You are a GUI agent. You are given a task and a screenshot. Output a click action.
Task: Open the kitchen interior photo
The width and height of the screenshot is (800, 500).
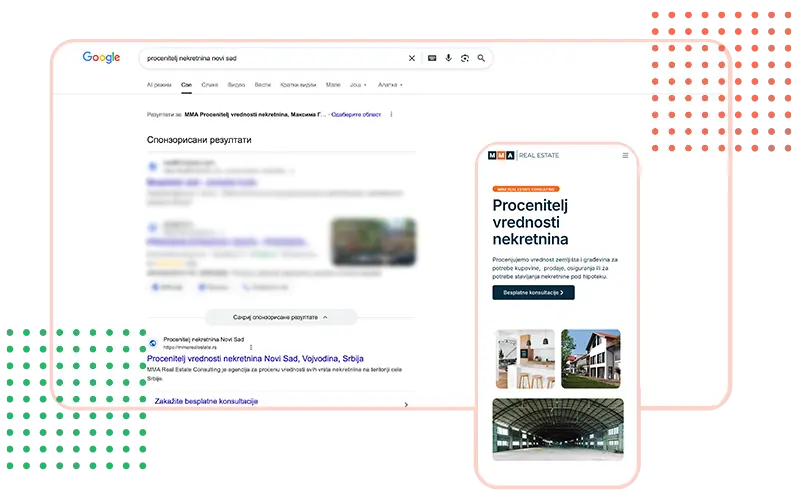click(x=525, y=359)
